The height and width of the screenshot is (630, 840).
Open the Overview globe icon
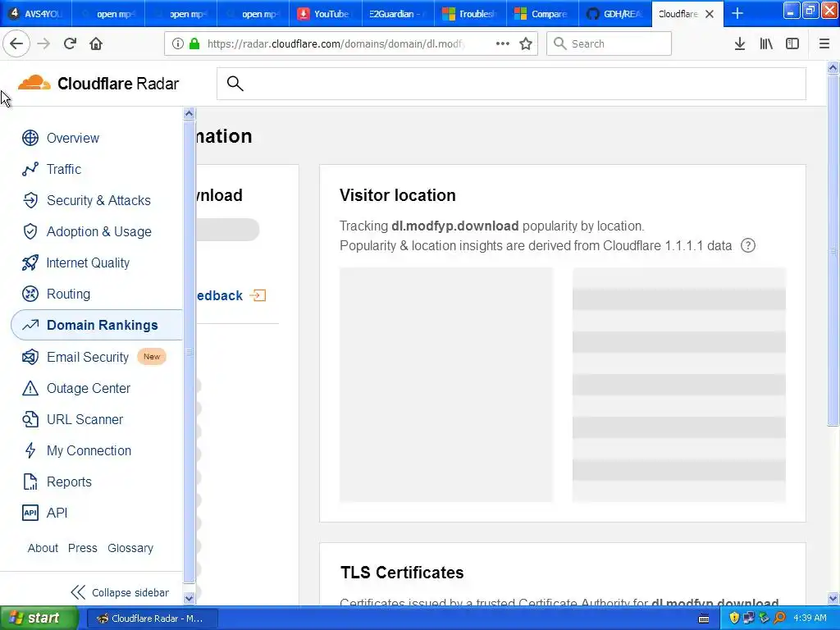coord(30,138)
